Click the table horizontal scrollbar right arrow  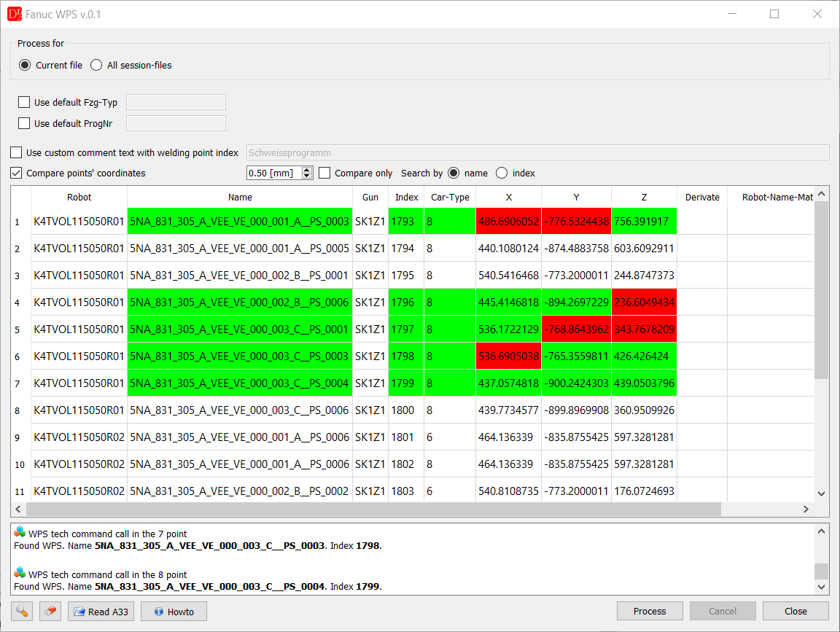[806, 509]
